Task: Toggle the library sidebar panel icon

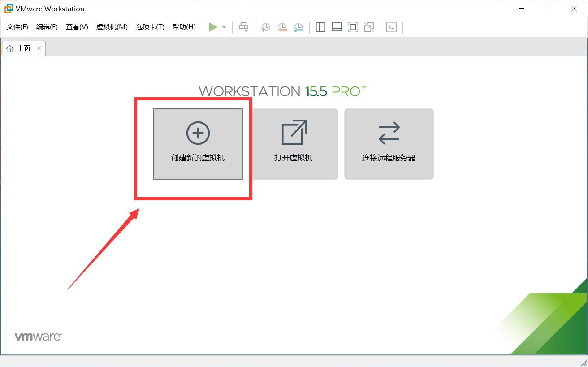Action: coord(320,27)
